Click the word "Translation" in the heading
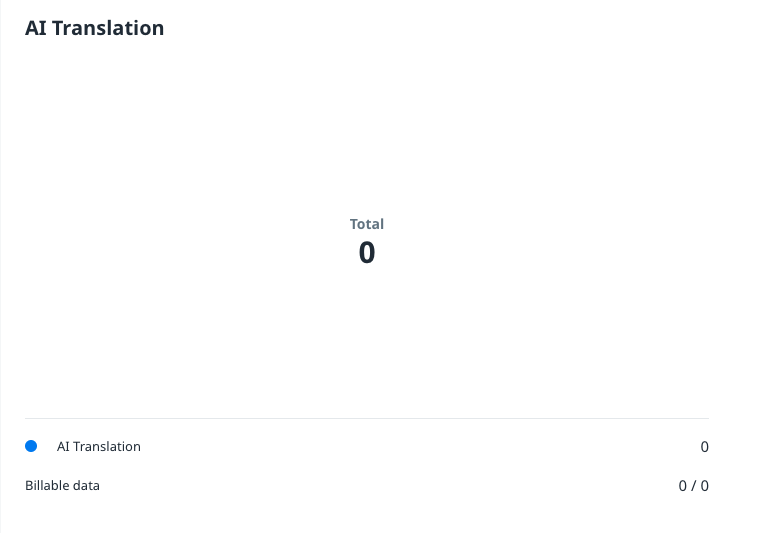The width and height of the screenshot is (762, 533). coord(108,28)
